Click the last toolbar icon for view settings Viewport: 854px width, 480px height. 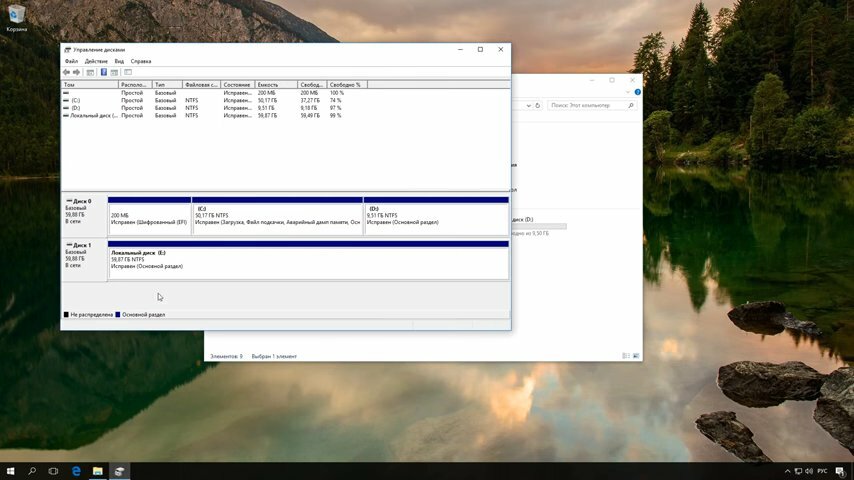pos(128,72)
